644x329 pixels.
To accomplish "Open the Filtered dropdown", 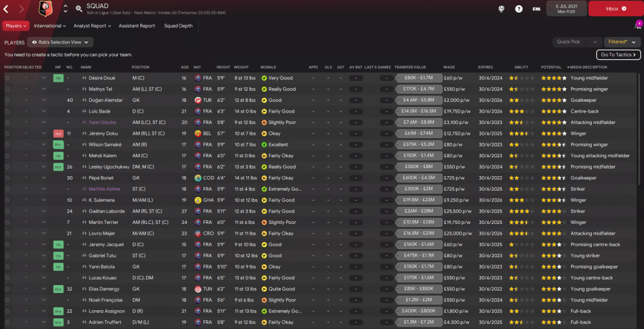I will 621,42.
